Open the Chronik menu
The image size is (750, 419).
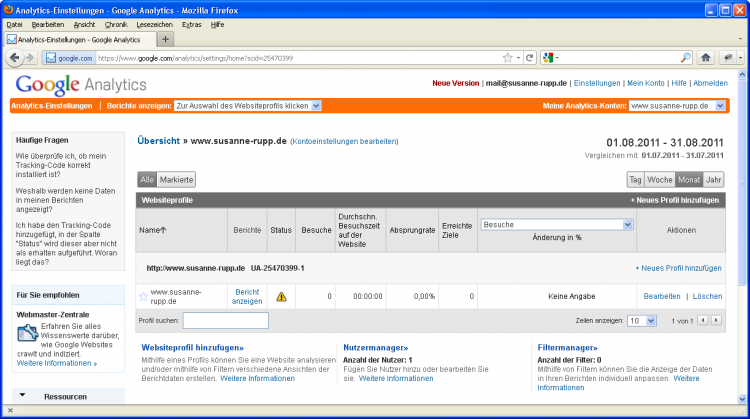point(116,23)
